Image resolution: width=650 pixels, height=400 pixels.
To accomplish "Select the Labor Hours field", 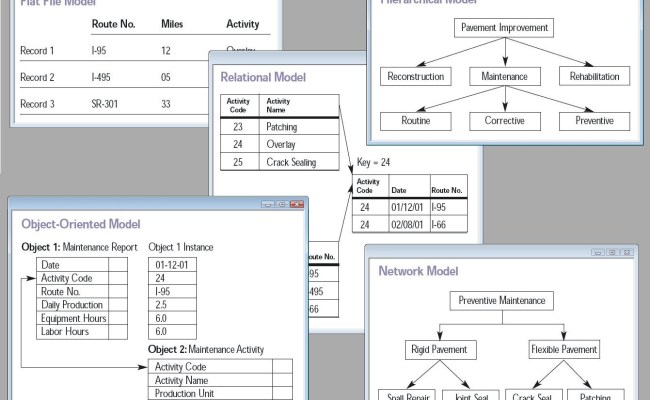I will (x=82, y=332).
